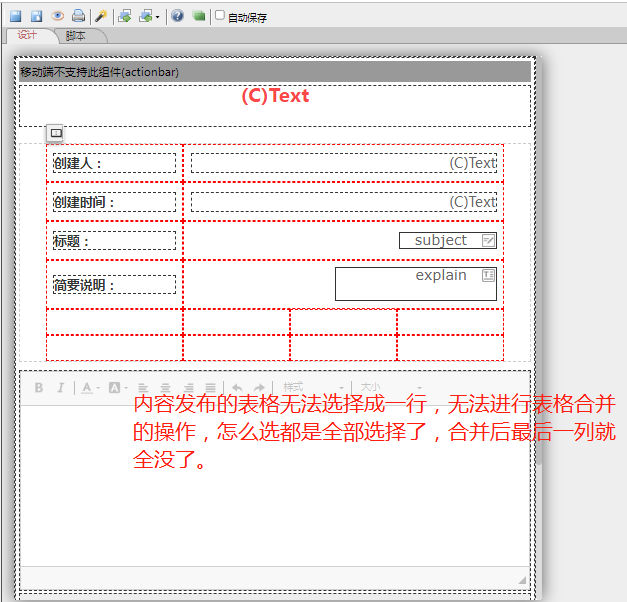This screenshot has height=602, width=627.
Task: Select the 创建时间： label
Action: coord(114,202)
